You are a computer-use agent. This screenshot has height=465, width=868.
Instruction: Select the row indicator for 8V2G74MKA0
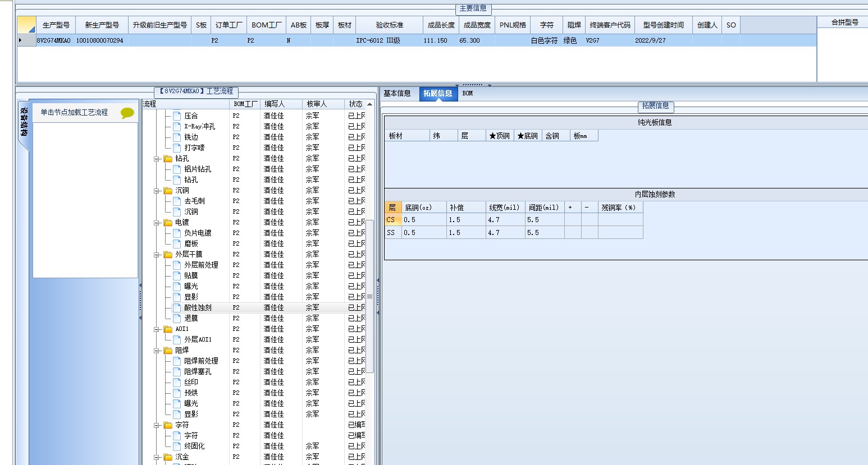point(26,40)
